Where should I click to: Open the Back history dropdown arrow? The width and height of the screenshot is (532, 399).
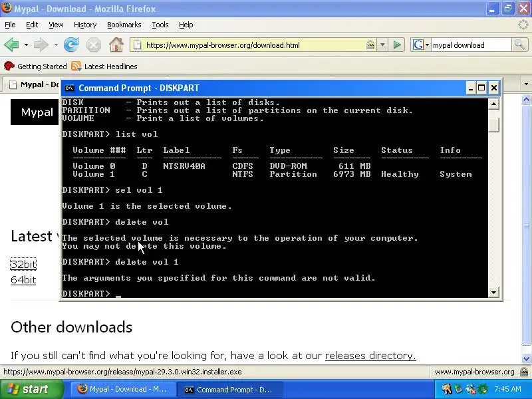(x=26, y=45)
